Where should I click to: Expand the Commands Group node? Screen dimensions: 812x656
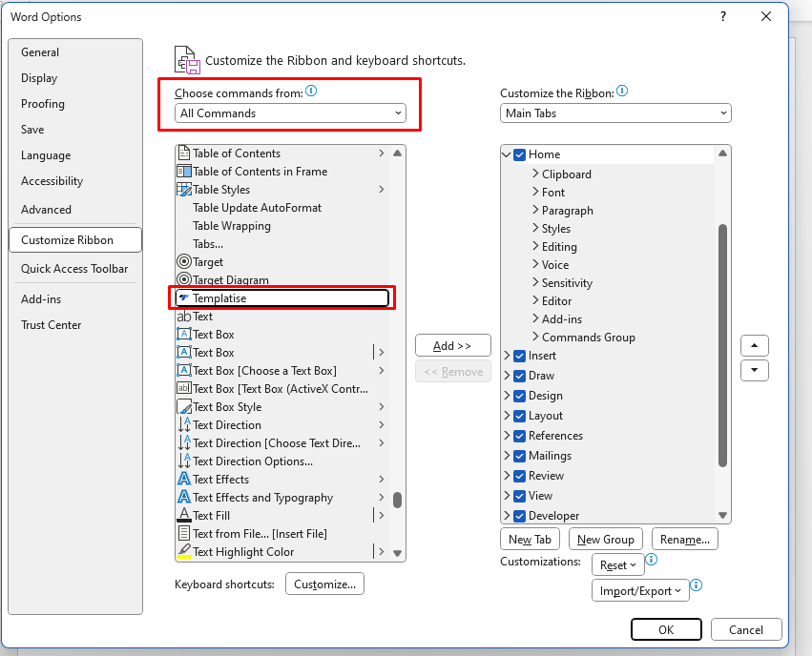pyautogui.click(x=535, y=337)
